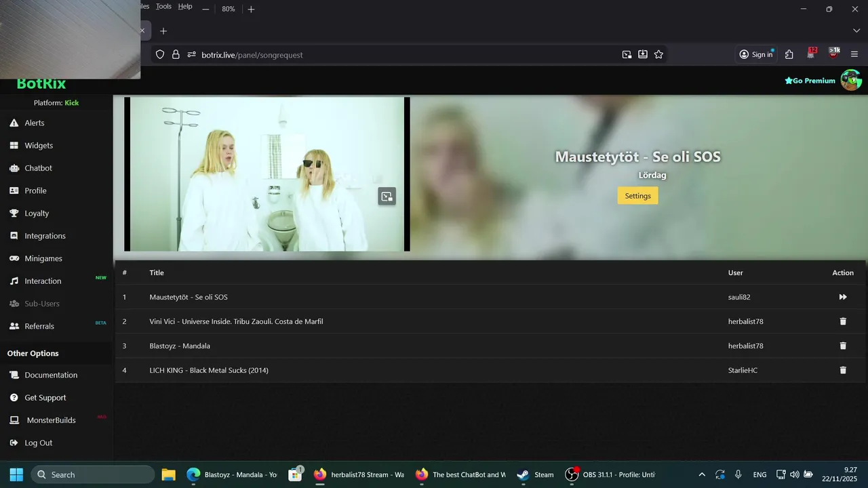Open Documentation under Other Options

click(x=51, y=375)
